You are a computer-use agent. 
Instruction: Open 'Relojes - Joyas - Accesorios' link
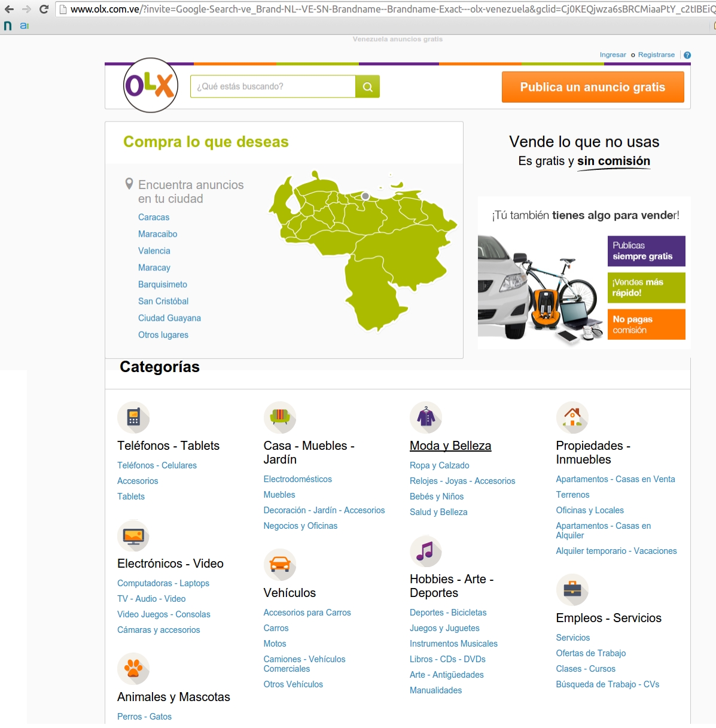click(x=462, y=480)
